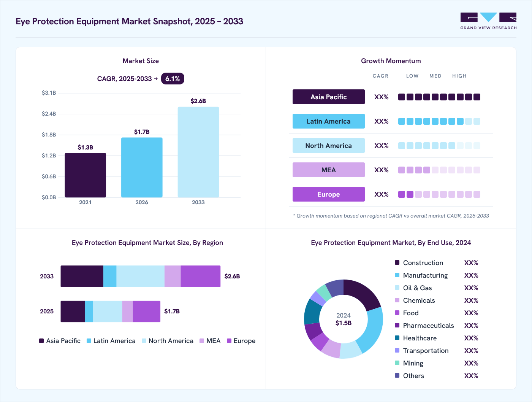This screenshot has height=402, width=532.
Task: Click the Manufacturing legend swatch
Action: coord(397,275)
